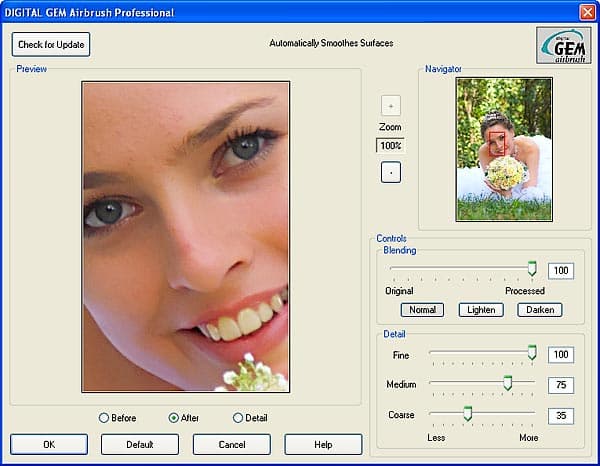
Task: Click the 'Original' label under Blending slider
Action: (x=399, y=291)
